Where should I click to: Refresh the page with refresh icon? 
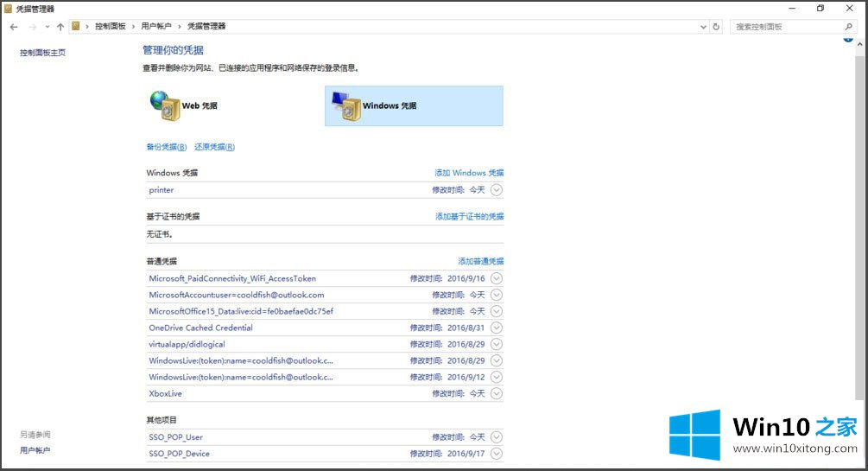[x=716, y=27]
